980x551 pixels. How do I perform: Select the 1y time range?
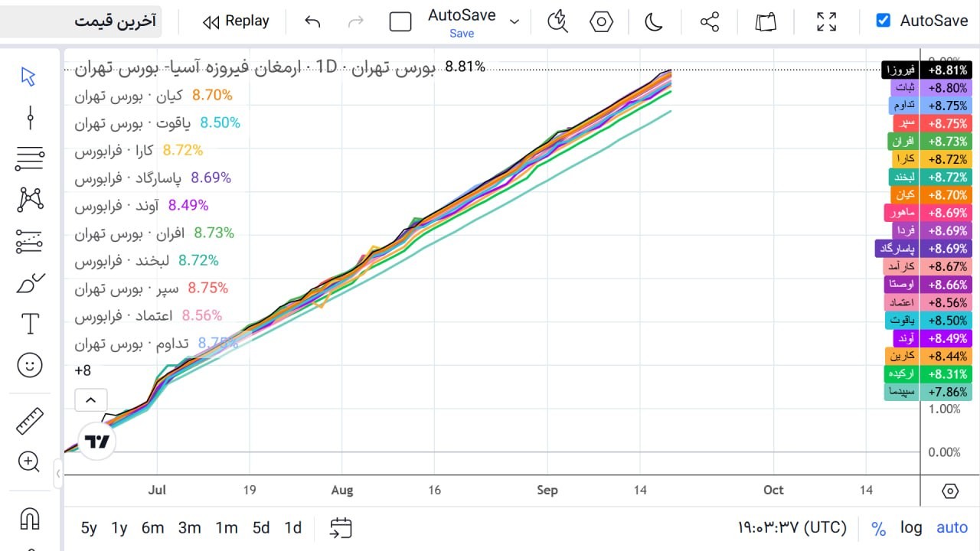click(119, 527)
